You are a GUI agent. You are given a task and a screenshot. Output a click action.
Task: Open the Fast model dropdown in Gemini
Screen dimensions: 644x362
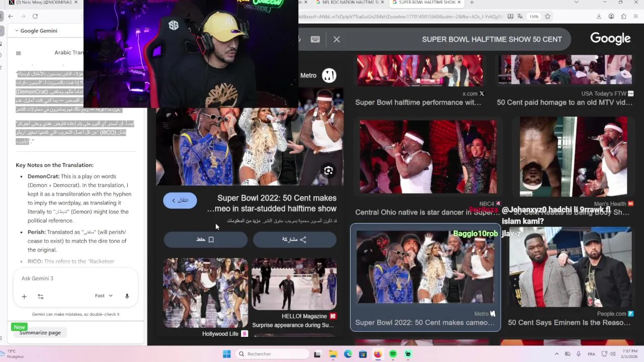[x=104, y=296]
